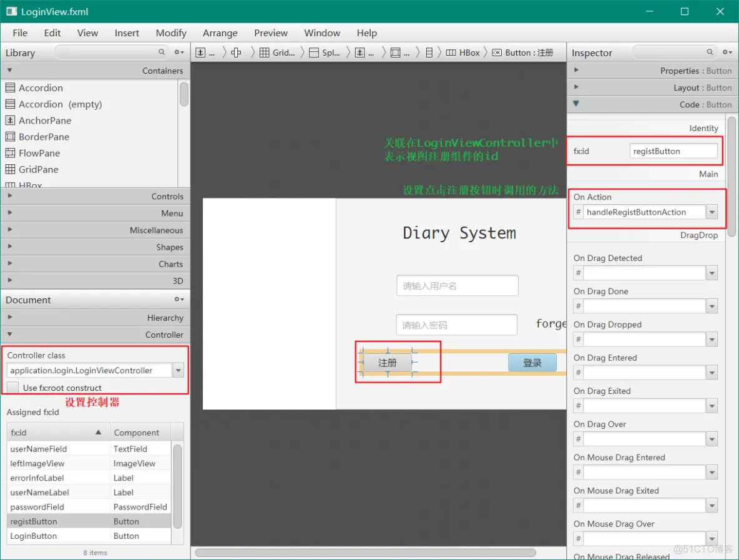This screenshot has height=560, width=739.
Task: Open the Insert menu
Action: pos(127,33)
